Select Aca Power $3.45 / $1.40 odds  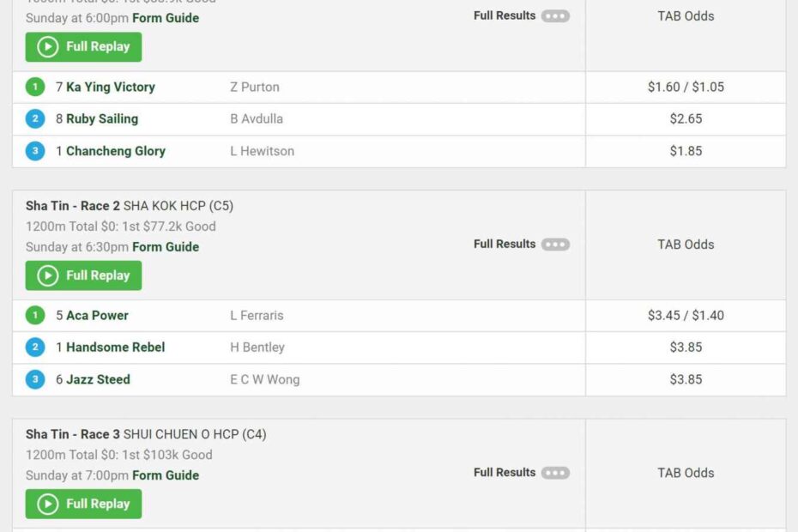[686, 315]
